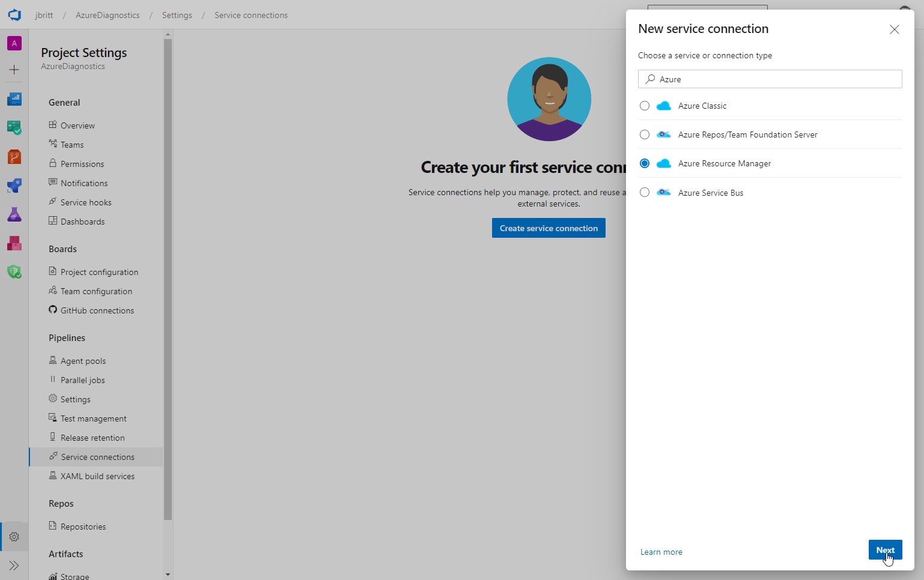The height and width of the screenshot is (580, 924).
Task: Focus the connection type search field
Action: (x=770, y=79)
